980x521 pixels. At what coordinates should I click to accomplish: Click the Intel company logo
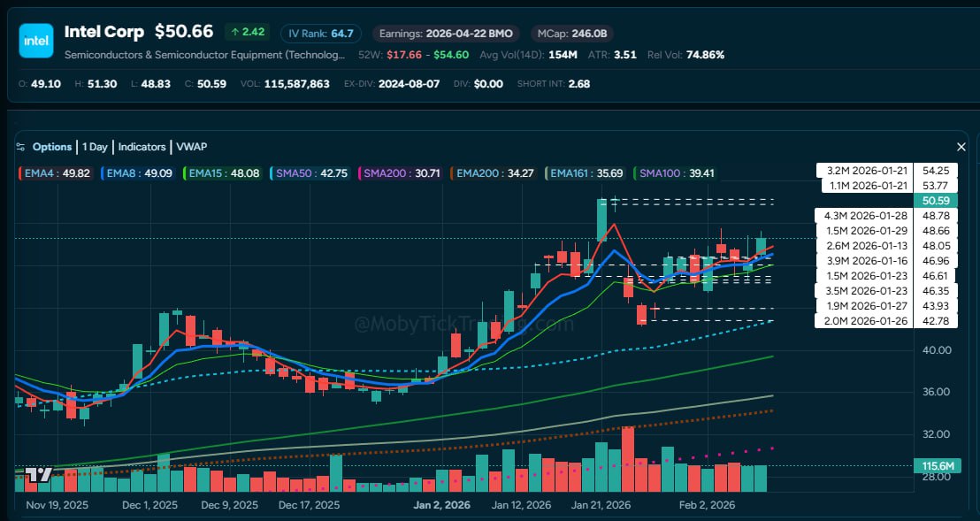point(35,40)
